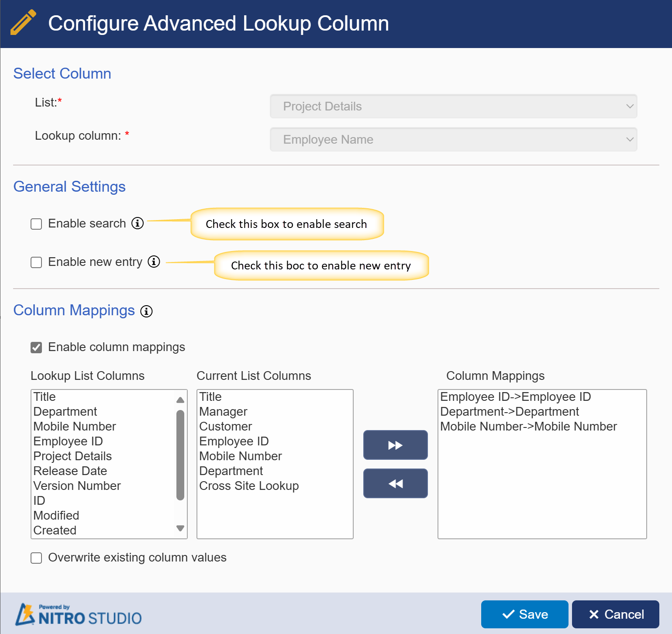Add mapping with the double right arrow button
This screenshot has width=672, height=634.
pos(396,445)
